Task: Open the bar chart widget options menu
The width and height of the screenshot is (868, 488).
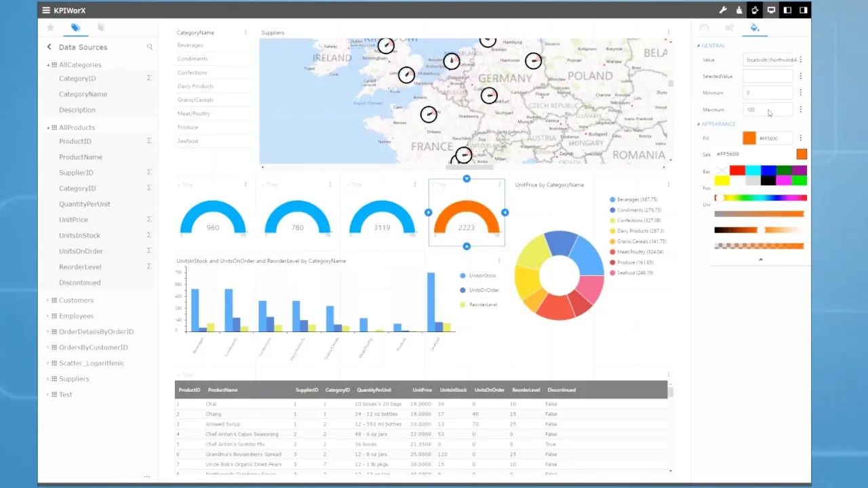Action: coord(500,260)
